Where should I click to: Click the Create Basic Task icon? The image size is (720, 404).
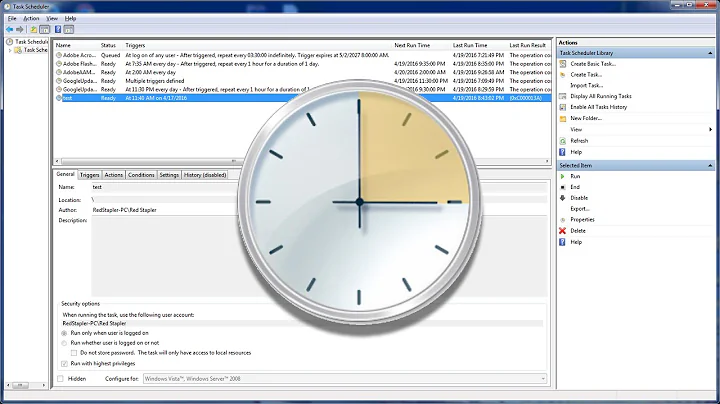(563, 64)
